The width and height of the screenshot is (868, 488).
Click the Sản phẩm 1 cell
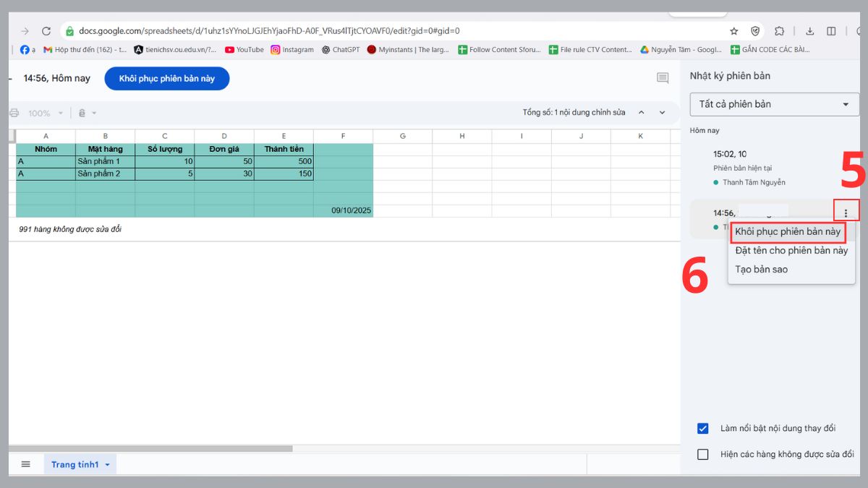pyautogui.click(x=105, y=161)
